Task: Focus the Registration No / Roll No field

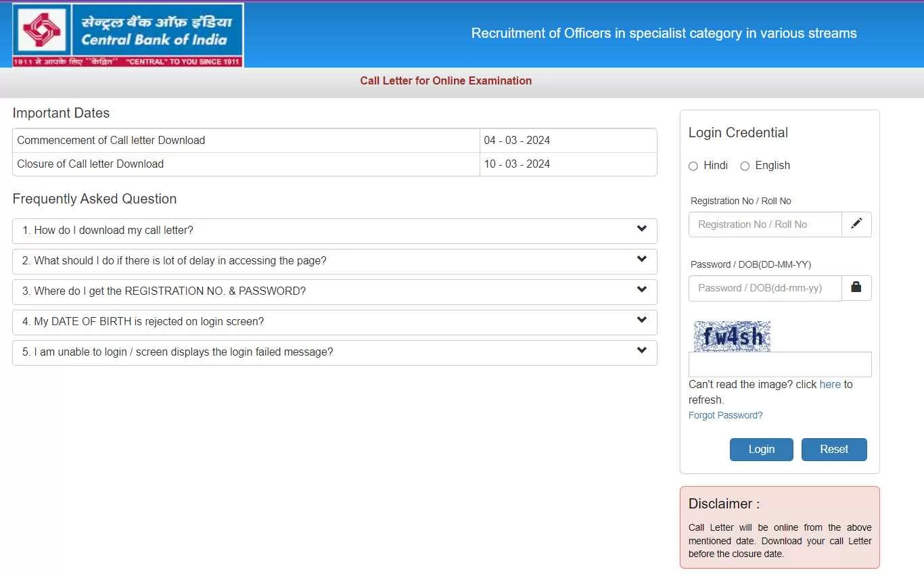Action: click(765, 224)
